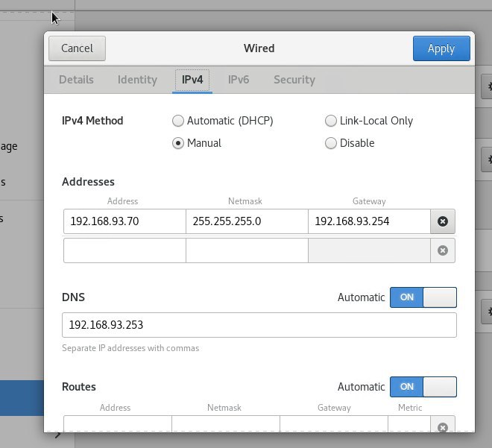Image resolution: width=492 pixels, height=448 pixels.
Task: Choose Link-Local Only method
Action: (x=369, y=121)
